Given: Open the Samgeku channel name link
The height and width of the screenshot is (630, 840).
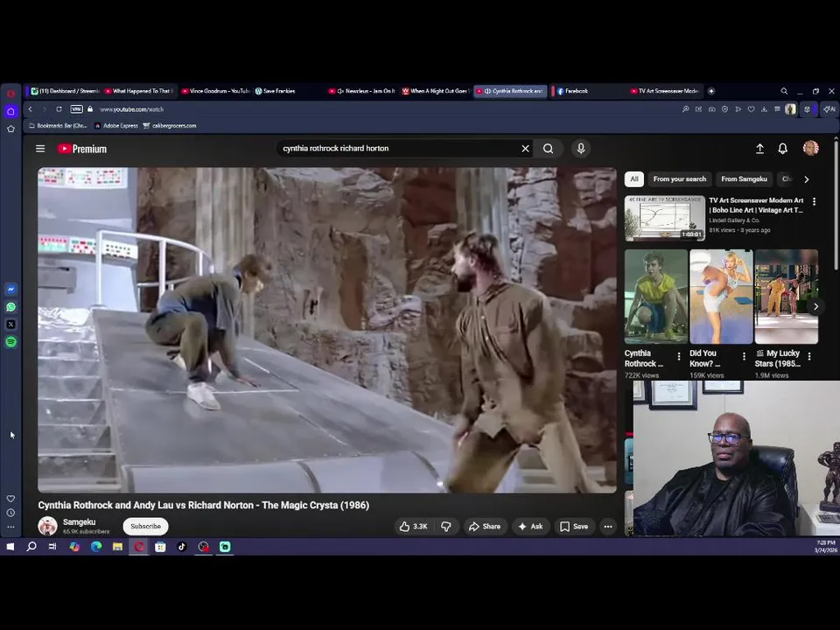Looking at the screenshot, I should coord(80,521).
